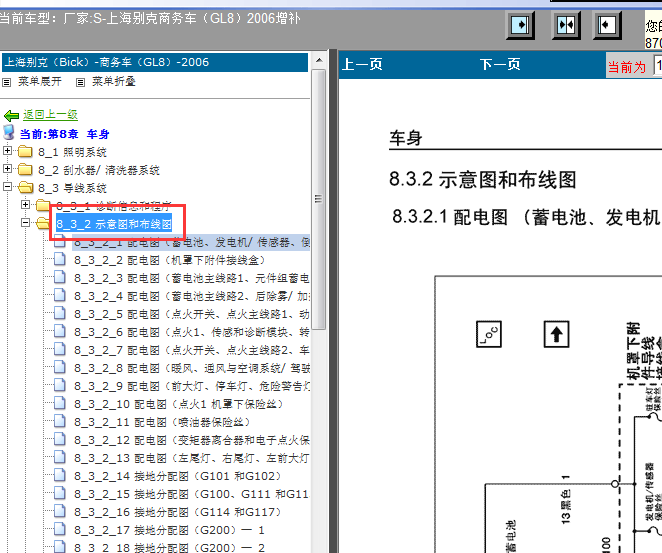
Task: Click folder icon for 8_2 刮水器/清洗器系统
Action: [25, 169]
